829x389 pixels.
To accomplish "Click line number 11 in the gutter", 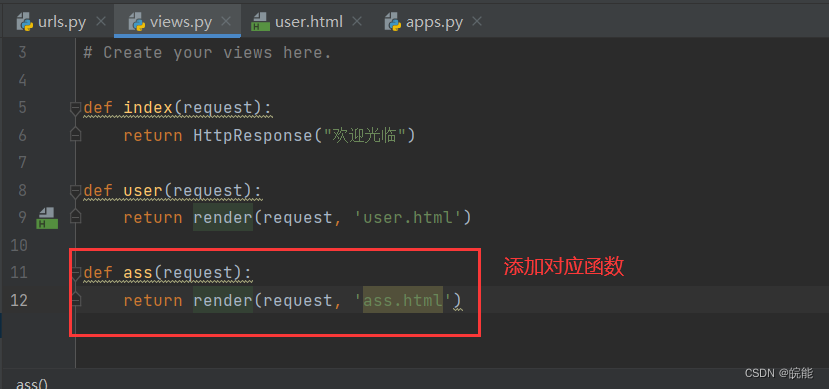I will point(19,273).
